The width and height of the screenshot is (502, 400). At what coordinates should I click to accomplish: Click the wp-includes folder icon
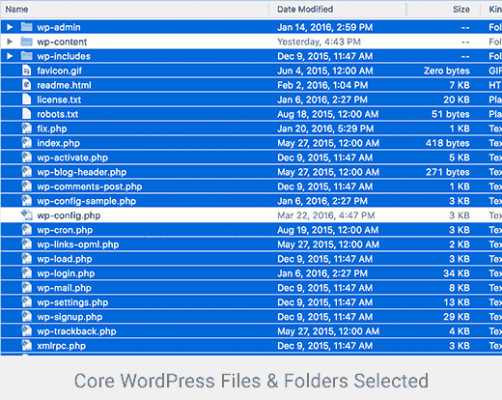[x=27, y=56]
